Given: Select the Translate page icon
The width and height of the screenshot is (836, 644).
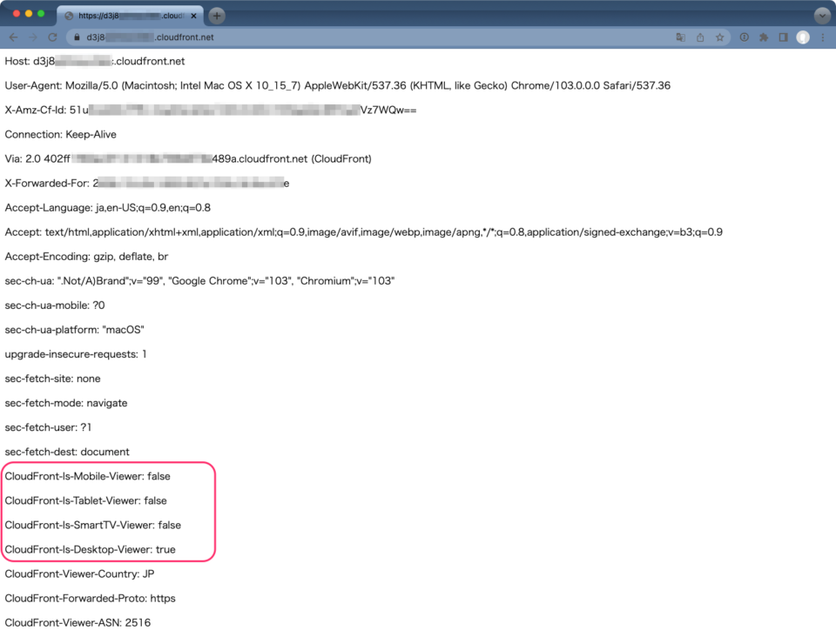Looking at the screenshot, I should click(681, 37).
